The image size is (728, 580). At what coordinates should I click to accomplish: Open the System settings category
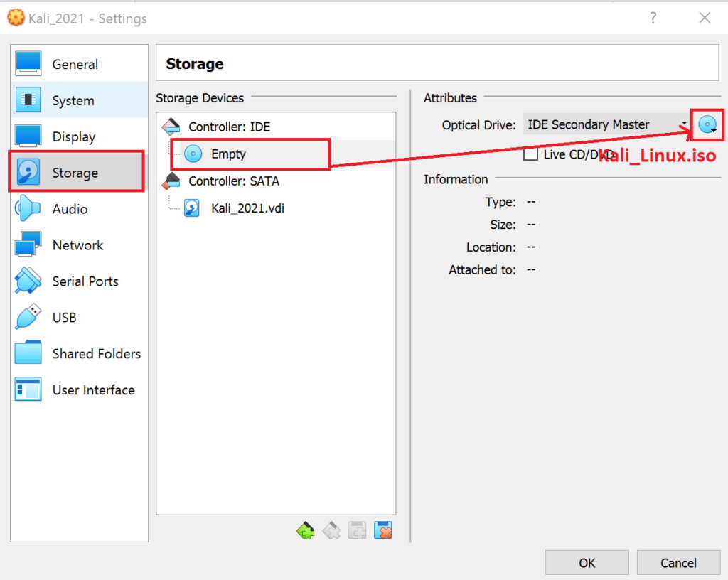point(79,100)
